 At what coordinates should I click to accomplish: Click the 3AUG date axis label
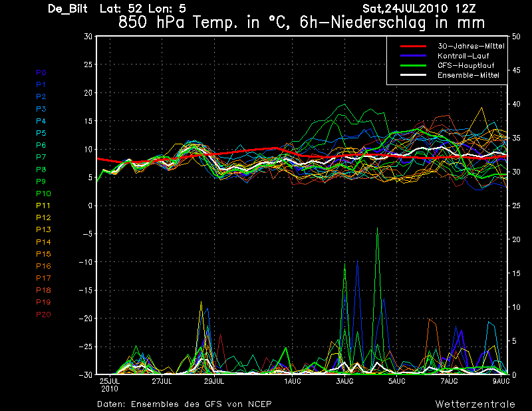click(344, 381)
